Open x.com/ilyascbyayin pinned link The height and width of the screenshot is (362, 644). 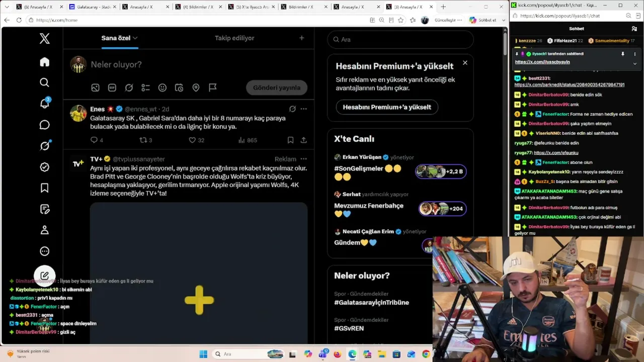(542, 62)
